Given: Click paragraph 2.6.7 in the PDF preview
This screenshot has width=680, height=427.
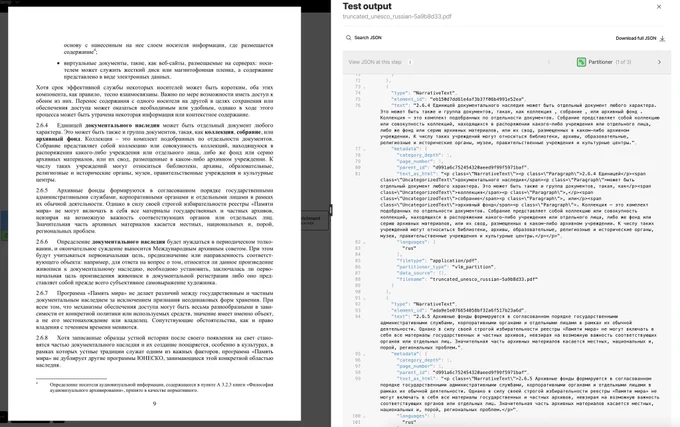Looking at the screenshot, I should (154, 310).
